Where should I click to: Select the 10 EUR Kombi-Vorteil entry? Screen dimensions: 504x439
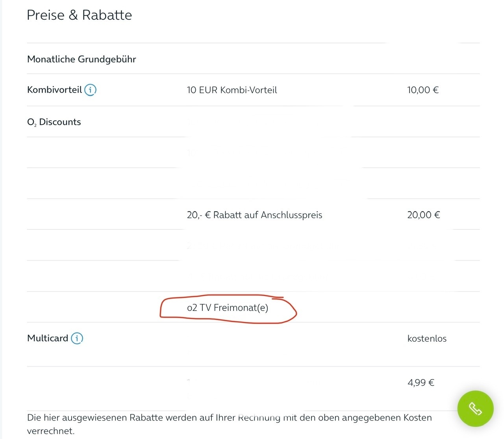pyautogui.click(x=232, y=90)
